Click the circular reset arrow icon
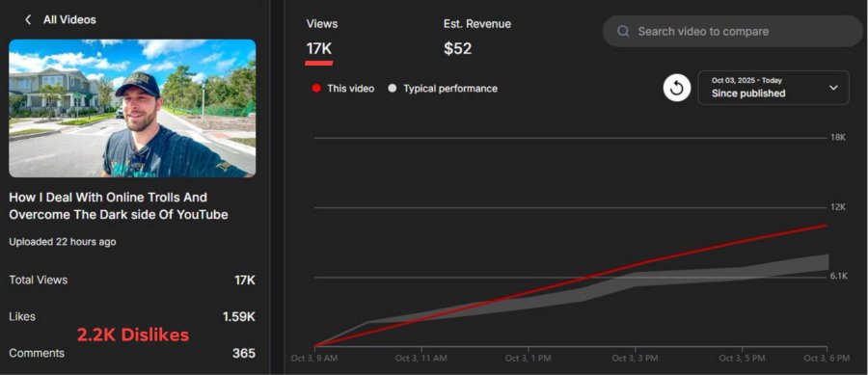The image size is (868, 375). click(677, 88)
